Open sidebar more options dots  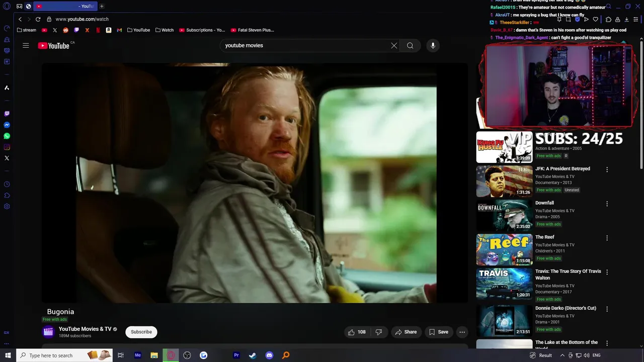pos(7,344)
